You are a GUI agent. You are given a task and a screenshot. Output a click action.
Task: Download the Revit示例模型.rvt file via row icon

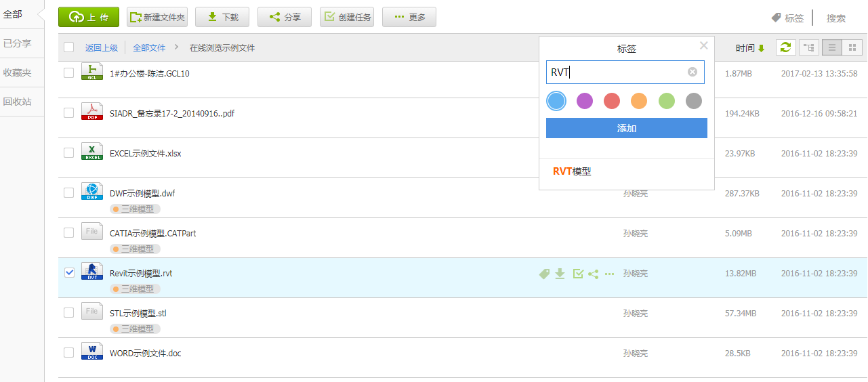pos(560,274)
